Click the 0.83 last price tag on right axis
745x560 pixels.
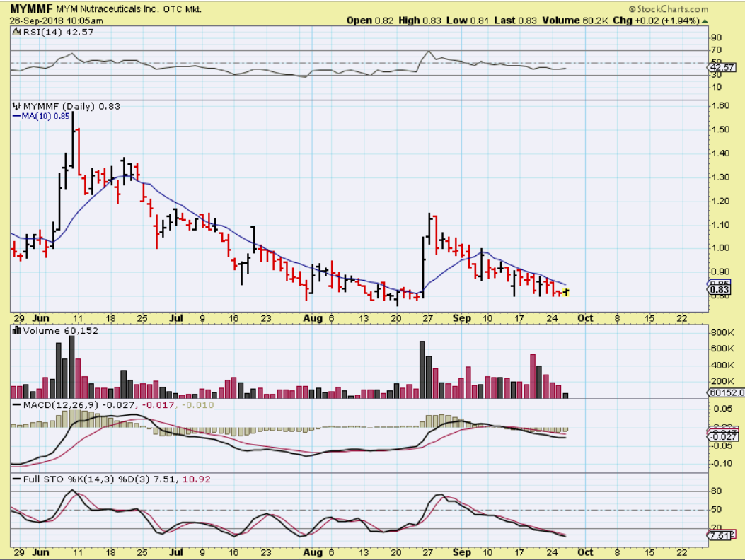pyautogui.click(x=719, y=289)
